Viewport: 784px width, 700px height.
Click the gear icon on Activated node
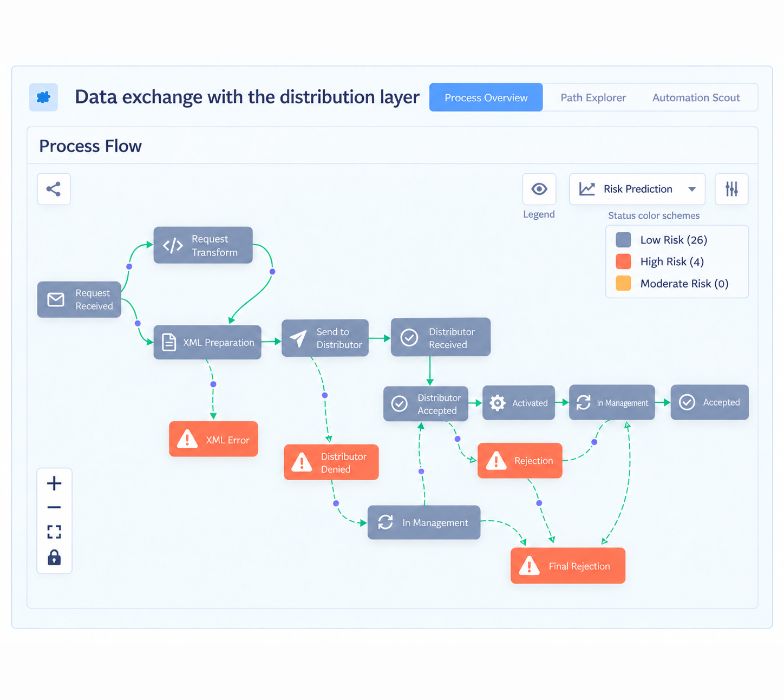pyautogui.click(x=498, y=403)
